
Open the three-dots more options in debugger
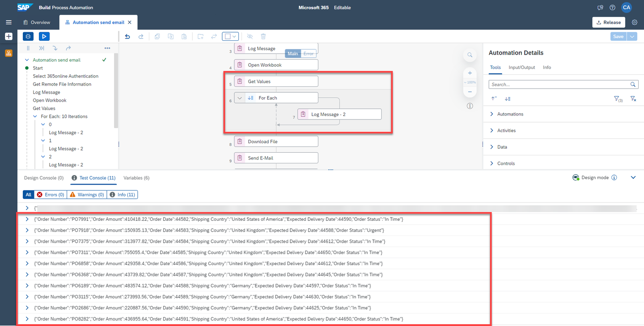click(x=107, y=48)
